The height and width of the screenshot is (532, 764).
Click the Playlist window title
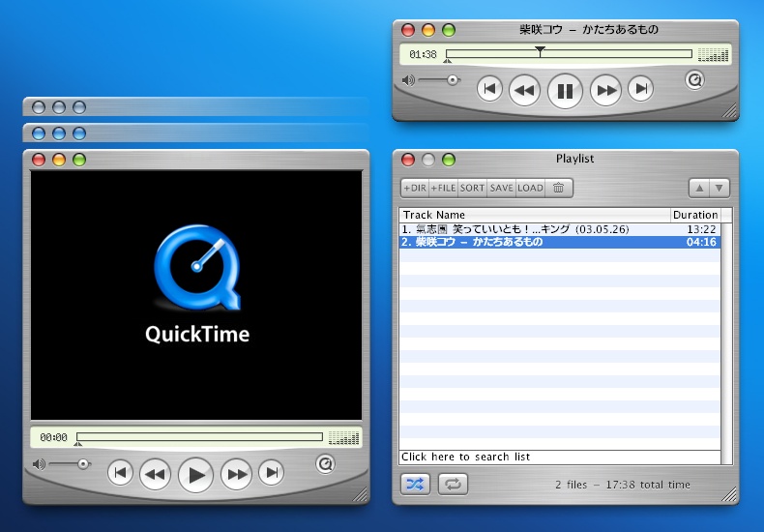tap(575, 159)
